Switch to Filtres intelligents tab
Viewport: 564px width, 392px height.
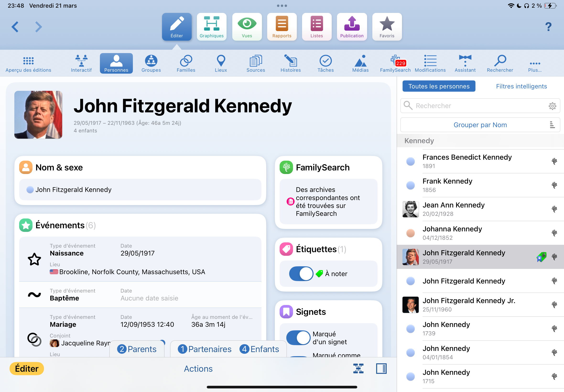pyautogui.click(x=521, y=86)
